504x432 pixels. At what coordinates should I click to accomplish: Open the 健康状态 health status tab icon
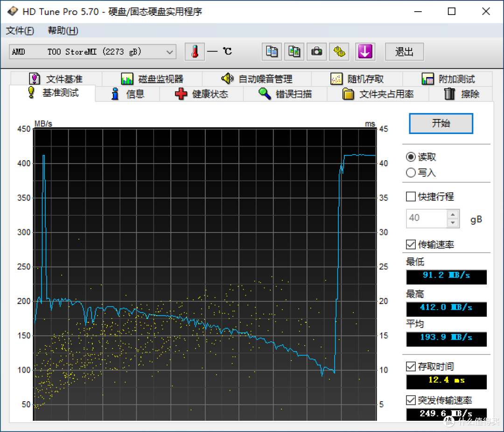click(182, 94)
